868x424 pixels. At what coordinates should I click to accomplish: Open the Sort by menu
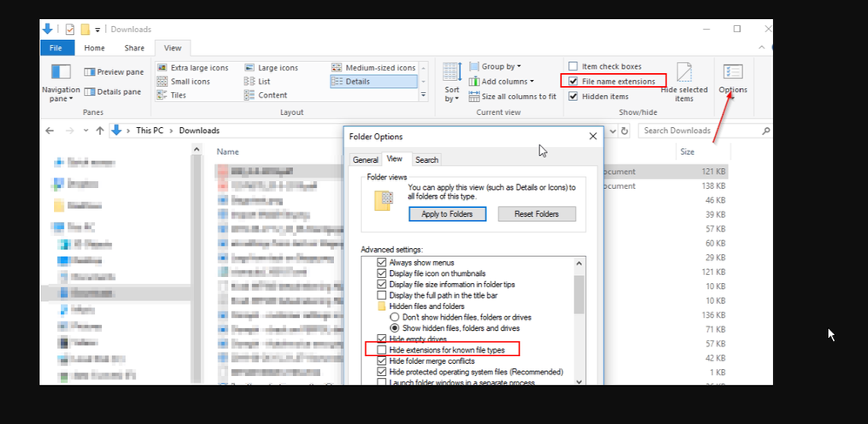(x=452, y=82)
